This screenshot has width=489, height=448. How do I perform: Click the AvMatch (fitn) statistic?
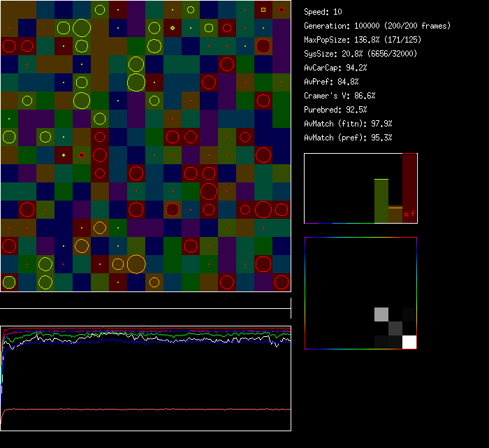tap(349, 124)
